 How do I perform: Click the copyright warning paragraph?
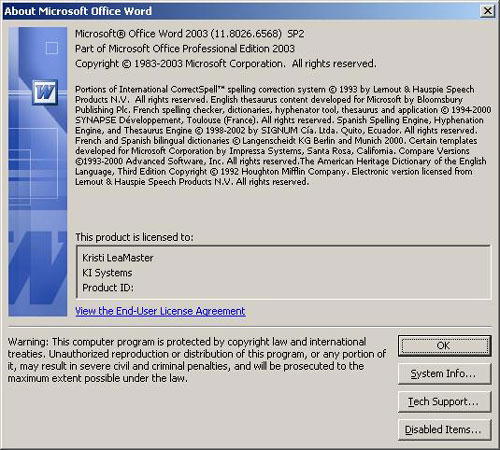point(197,360)
